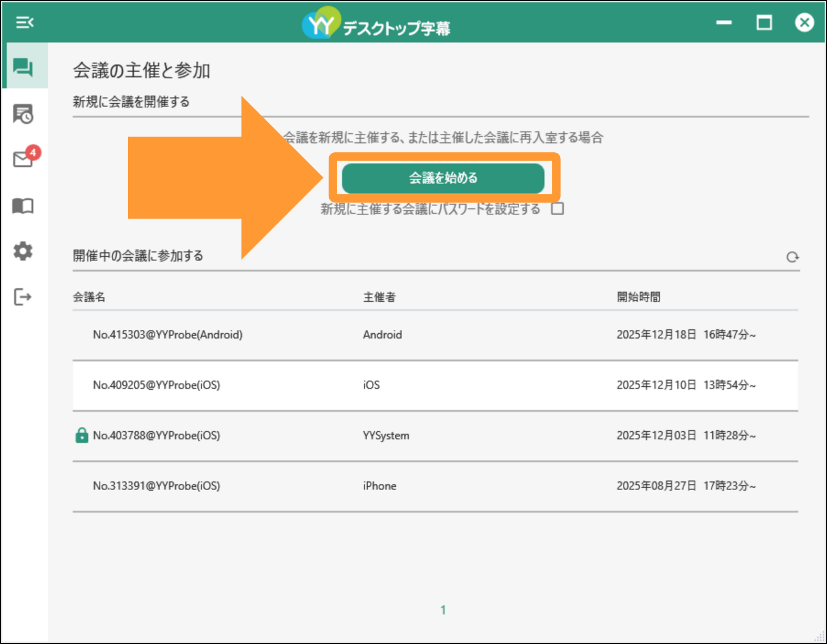Go to page 1 of meeting list
This screenshot has width=827, height=644.
[443, 610]
